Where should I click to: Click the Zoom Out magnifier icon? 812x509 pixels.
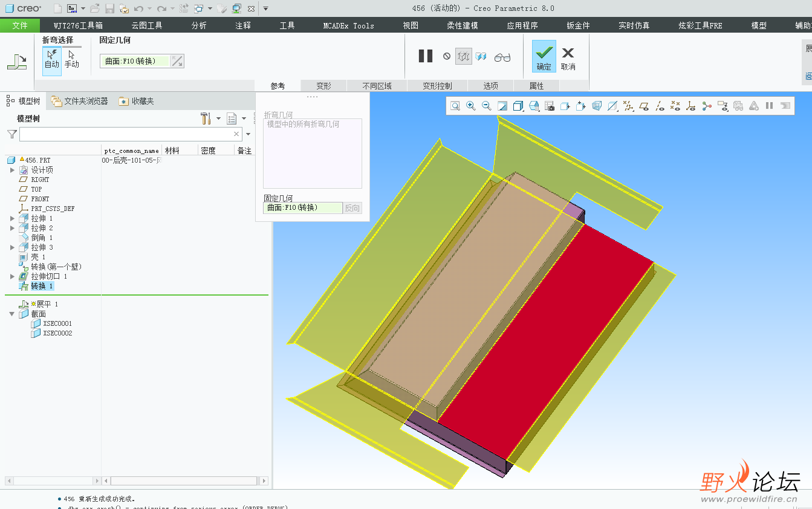tap(487, 106)
